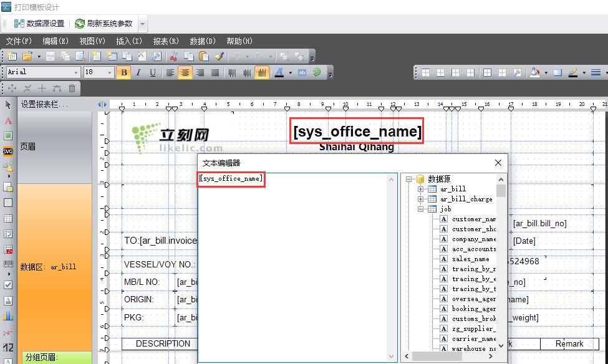Open the font color dropdown arrow
608x364 pixels.
pos(290,72)
